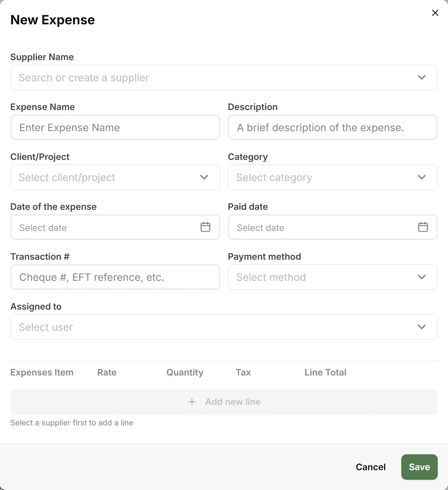The width and height of the screenshot is (448, 490).
Task: Open the Assigned to user dropdown
Action: pos(224,327)
